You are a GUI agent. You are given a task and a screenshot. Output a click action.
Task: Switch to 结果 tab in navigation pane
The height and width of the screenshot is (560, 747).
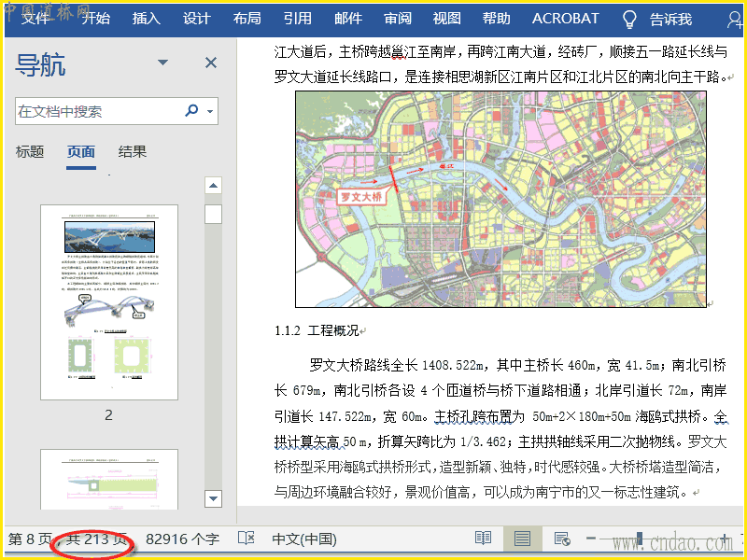pyautogui.click(x=132, y=152)
